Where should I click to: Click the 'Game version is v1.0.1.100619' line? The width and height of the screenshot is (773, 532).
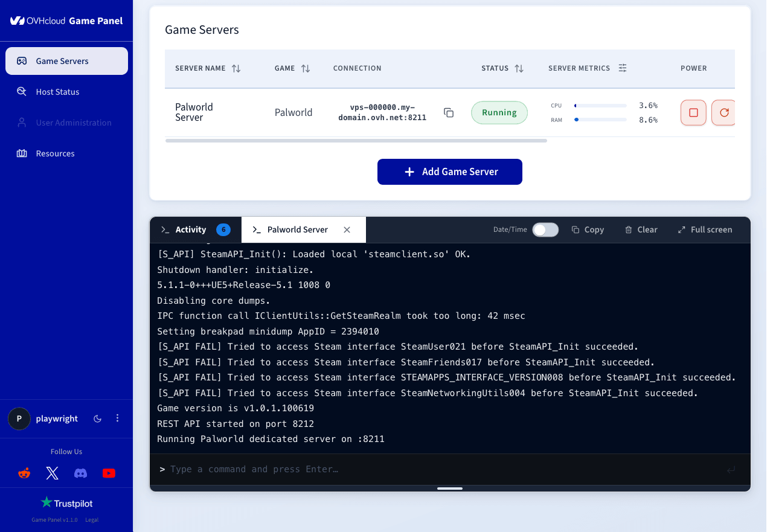pyautogui.click(x=236, y=408)
